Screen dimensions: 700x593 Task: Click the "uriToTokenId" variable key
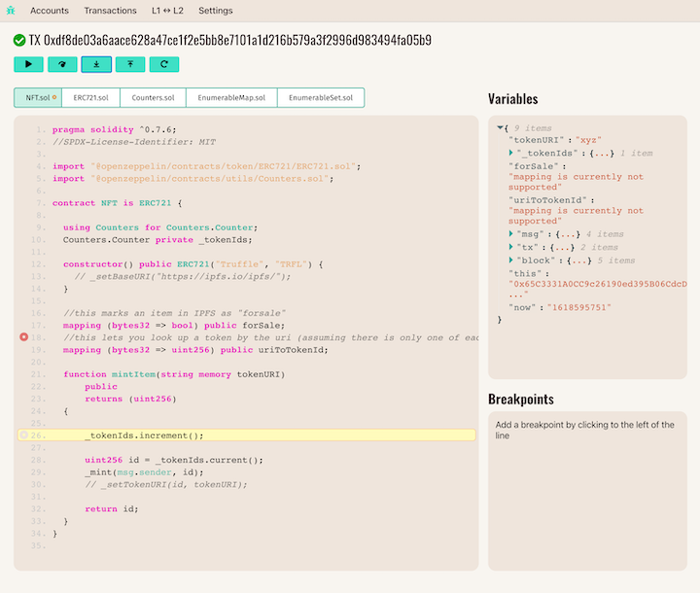click(x=547, y=200)
